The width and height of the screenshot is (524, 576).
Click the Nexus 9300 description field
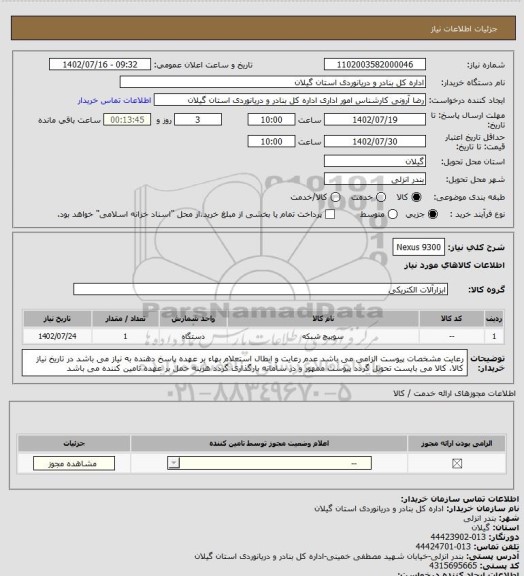(419, 247)
